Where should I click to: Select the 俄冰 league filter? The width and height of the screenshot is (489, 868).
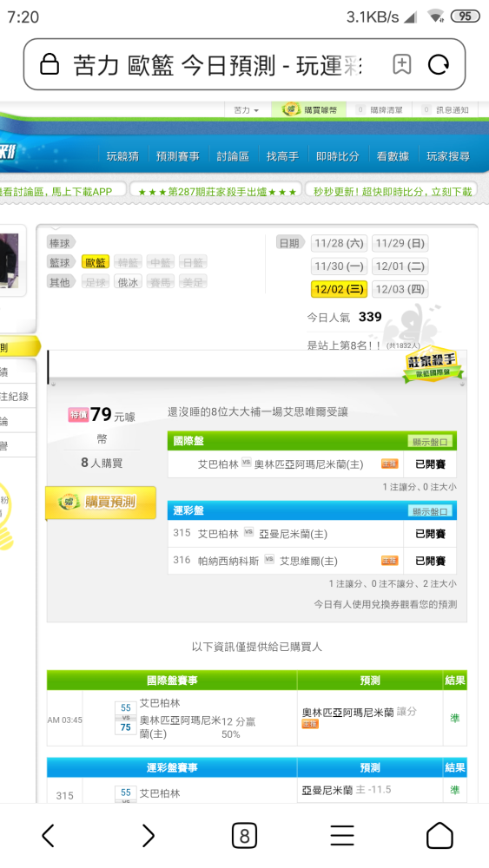128,282
